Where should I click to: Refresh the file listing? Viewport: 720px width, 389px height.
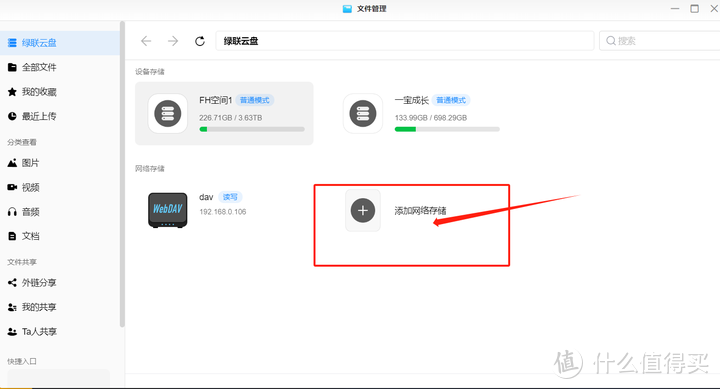[200, 41]
